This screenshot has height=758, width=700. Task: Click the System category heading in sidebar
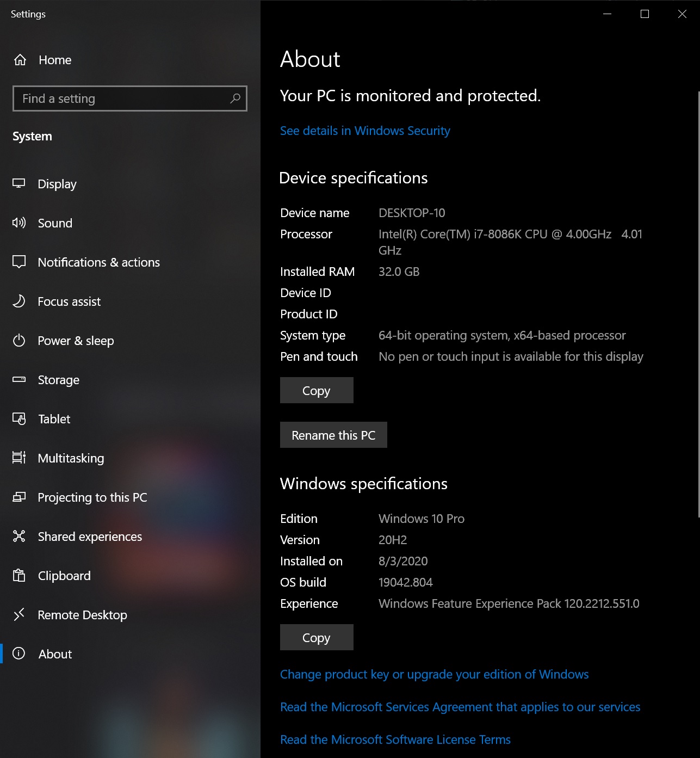point(32,136)
